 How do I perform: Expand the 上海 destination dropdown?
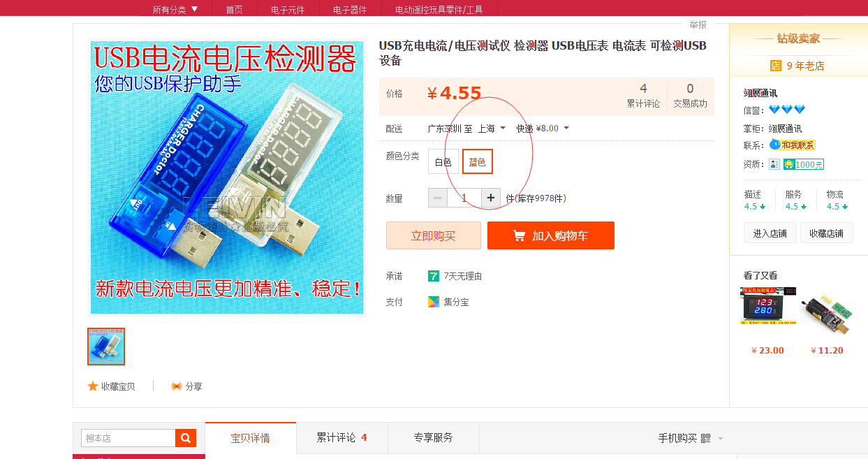click(492, 129)
